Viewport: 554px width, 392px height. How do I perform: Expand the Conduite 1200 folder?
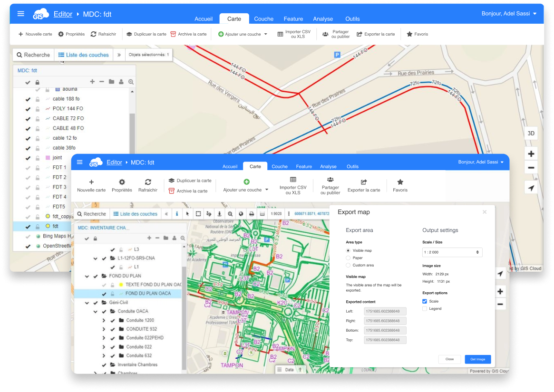pos(104,320)
